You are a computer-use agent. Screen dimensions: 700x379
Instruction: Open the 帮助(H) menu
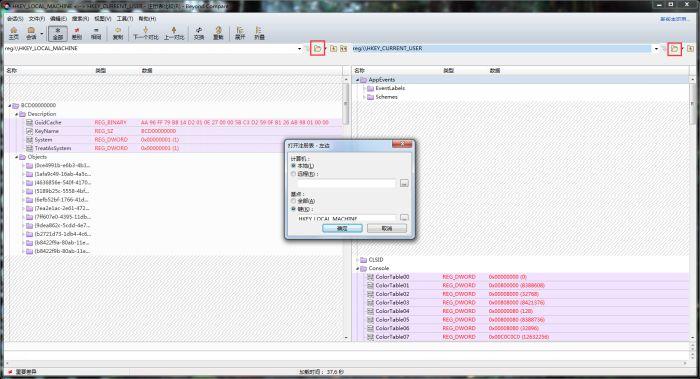pyautogui.click(x=147, y=19)
